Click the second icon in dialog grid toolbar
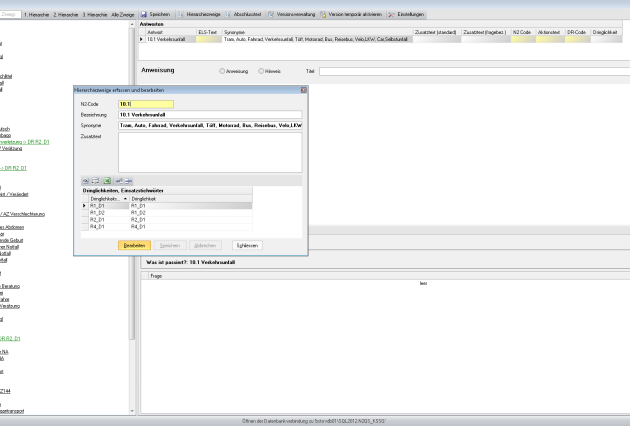The image size is (630, 426). [95, 181]
